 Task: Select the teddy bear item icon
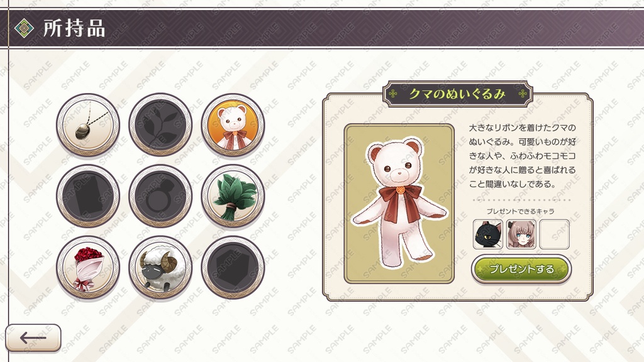point(233,124)
